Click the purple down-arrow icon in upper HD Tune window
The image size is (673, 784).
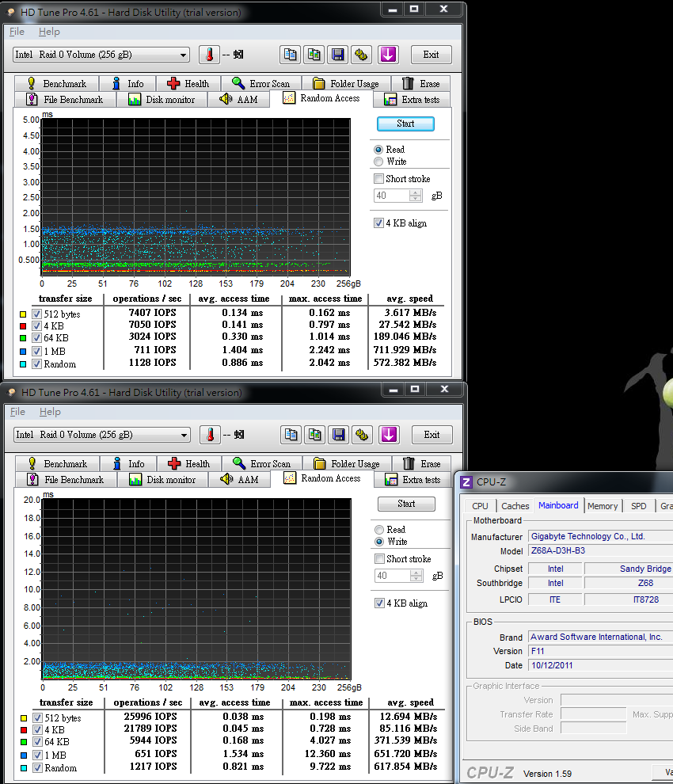[388, 55]
